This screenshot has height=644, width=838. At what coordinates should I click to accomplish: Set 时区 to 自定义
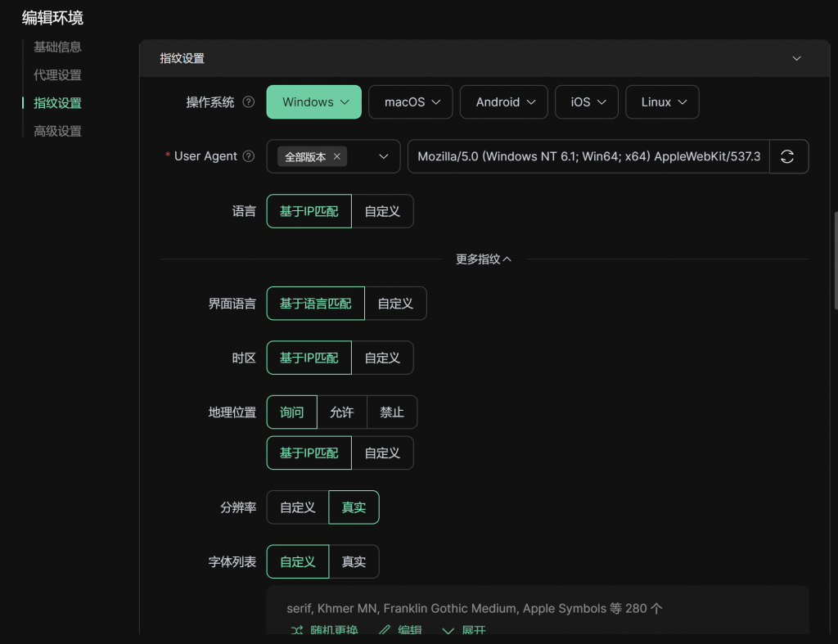[x=382, y=358]
